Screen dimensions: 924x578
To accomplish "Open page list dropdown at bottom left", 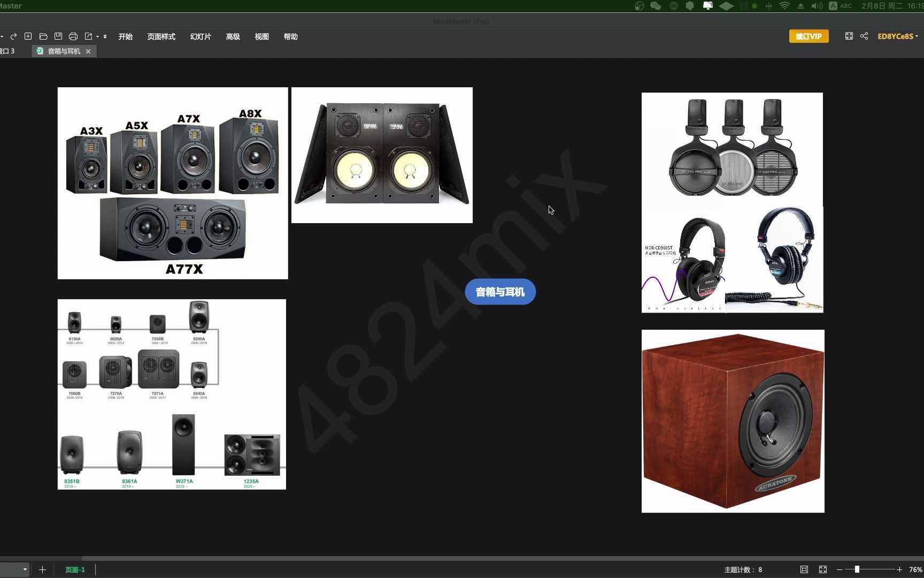I will (x=25, y=569).
